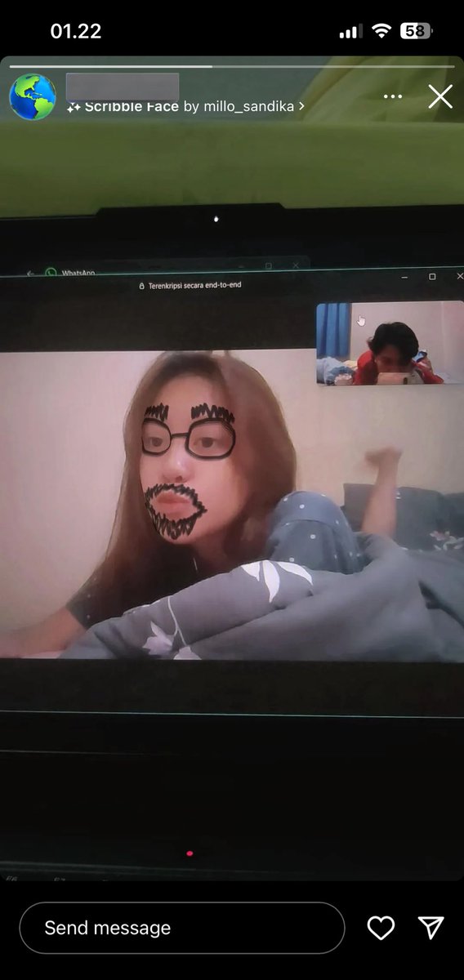Share the story with paper plane icon

431,927
